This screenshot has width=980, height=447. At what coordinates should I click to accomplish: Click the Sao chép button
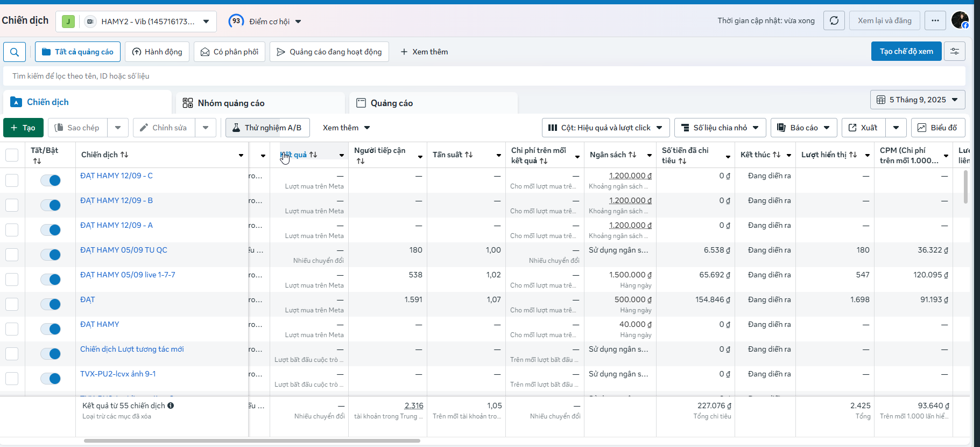pos(77,128)
